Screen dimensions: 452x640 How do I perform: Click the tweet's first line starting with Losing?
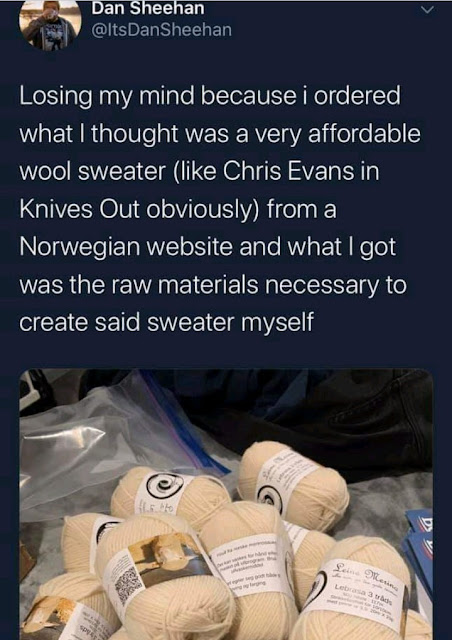(210, 97)
